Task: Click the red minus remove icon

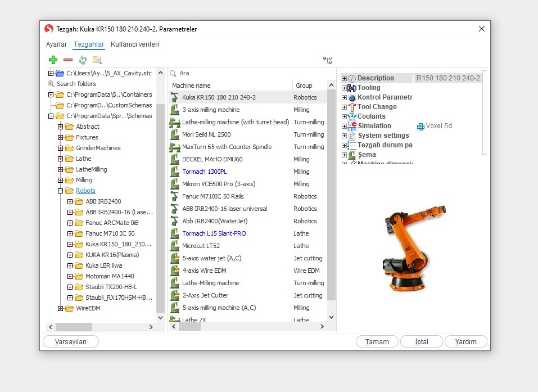Action: pos(68,60)
